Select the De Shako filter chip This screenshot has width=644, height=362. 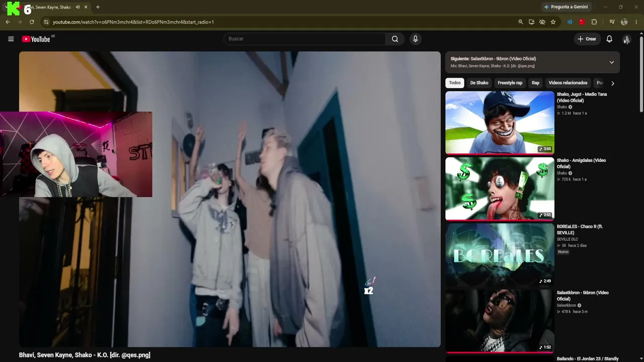(479, 83)
